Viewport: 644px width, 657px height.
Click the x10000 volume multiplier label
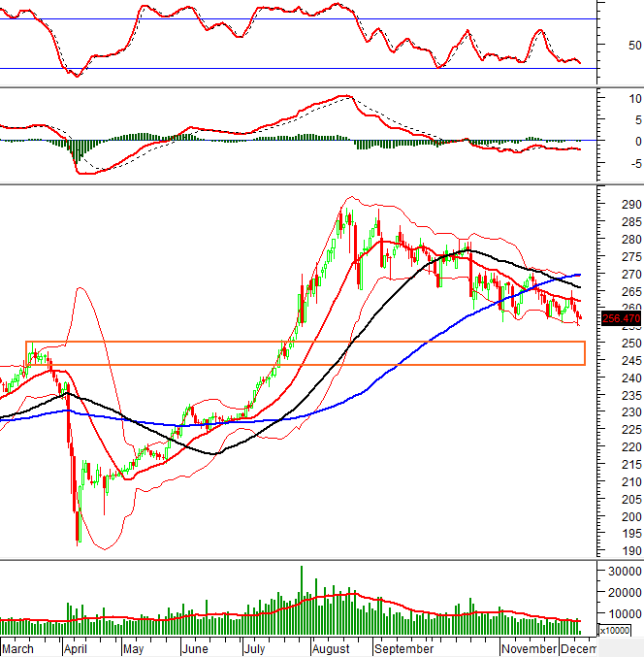click(615, 630)
